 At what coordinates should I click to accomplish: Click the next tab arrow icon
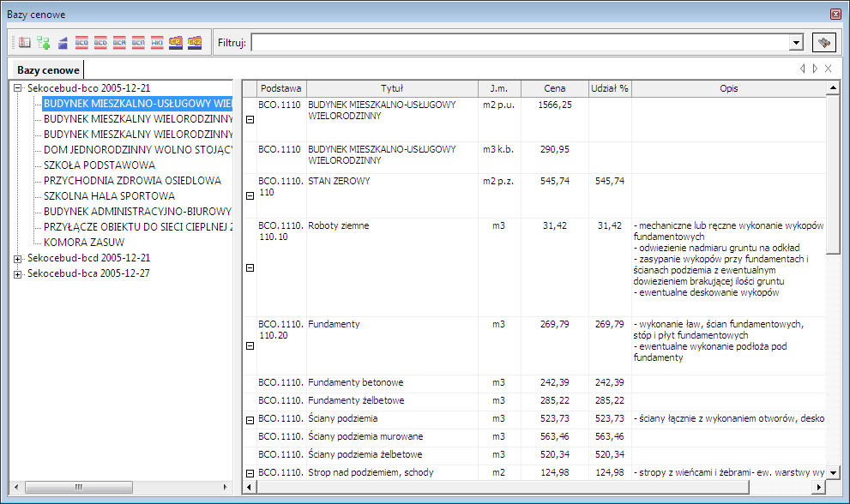[815, 69]
